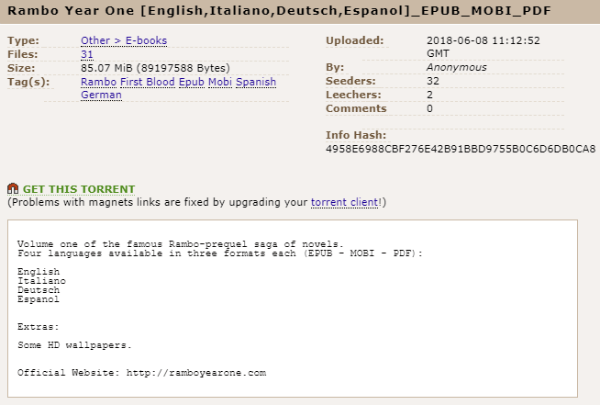
Task: Click the Files: label
Action: point(23,54)
